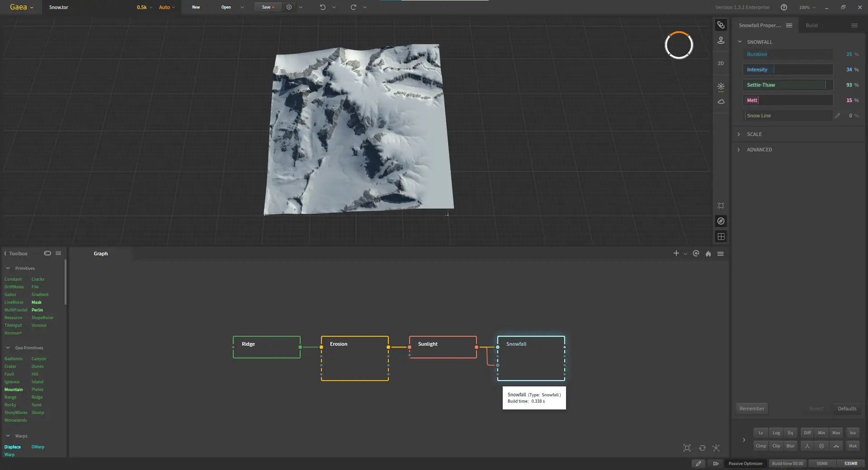868x470 pixels.
Task: Toggle the Toolbox pill switch
Action: click(47, 253)
